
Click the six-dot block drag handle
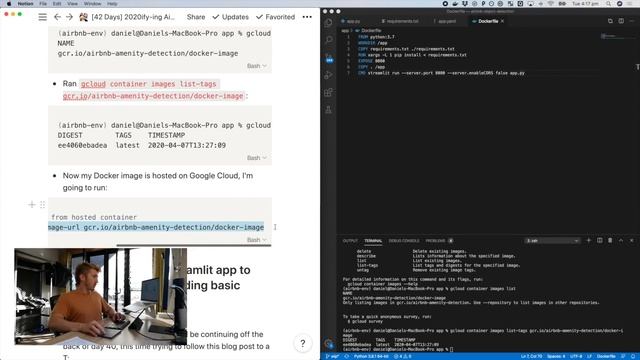[42, 204]
